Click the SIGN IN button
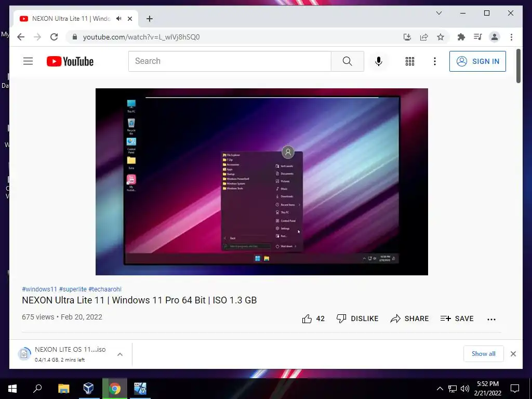 (x=478, y=61)
